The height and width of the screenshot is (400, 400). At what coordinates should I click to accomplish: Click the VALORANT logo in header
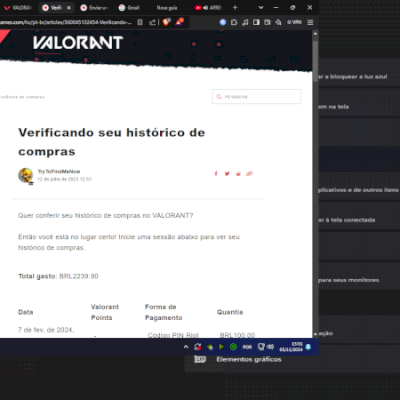coord(78,43)
